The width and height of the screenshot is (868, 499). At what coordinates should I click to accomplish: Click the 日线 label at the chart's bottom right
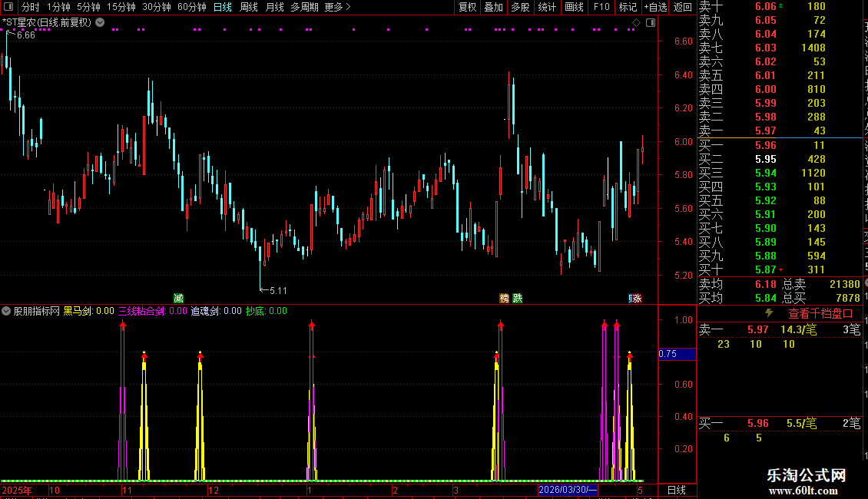click(x=677, y=490)
